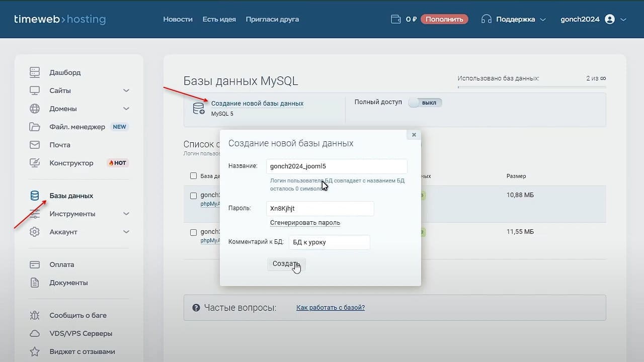Click the VDS/VPS cloud icon
644x362 pixels.
[x=35, y=333]
